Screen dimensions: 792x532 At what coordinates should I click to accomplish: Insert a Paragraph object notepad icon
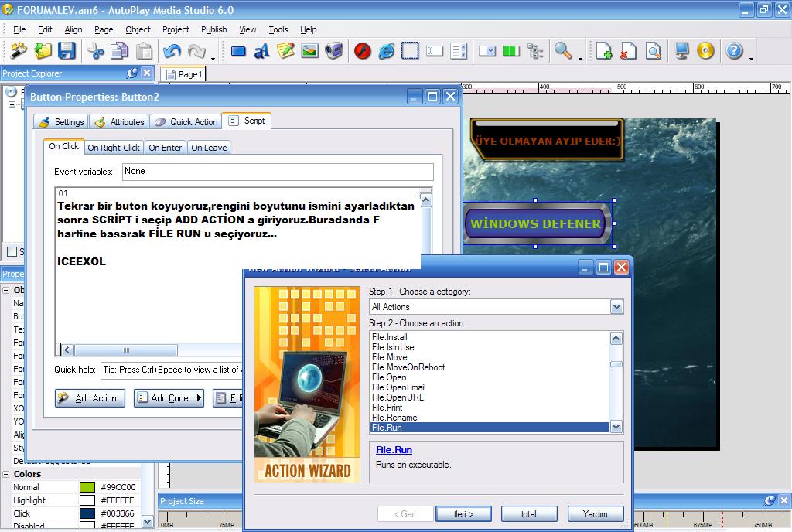coord(286,51)
